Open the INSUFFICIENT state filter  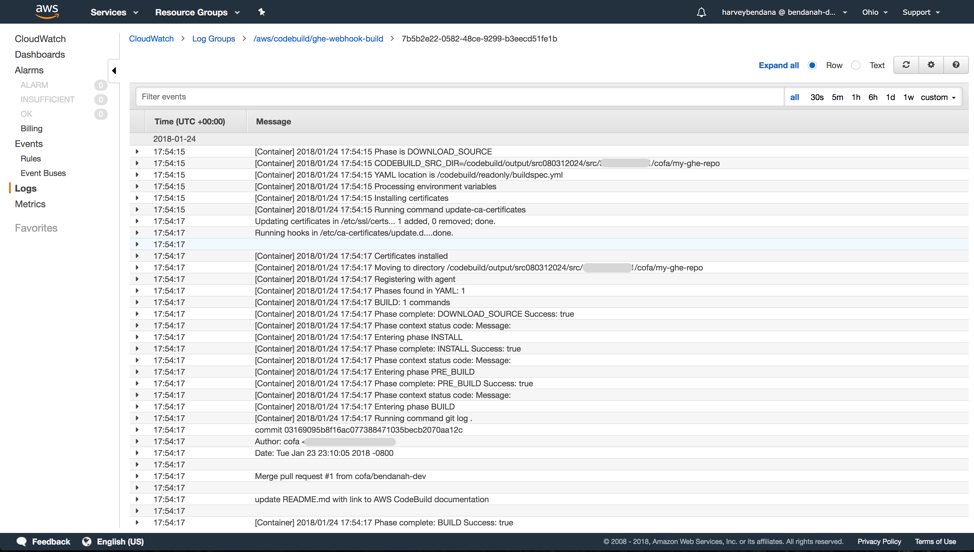(x=47, y=99)
